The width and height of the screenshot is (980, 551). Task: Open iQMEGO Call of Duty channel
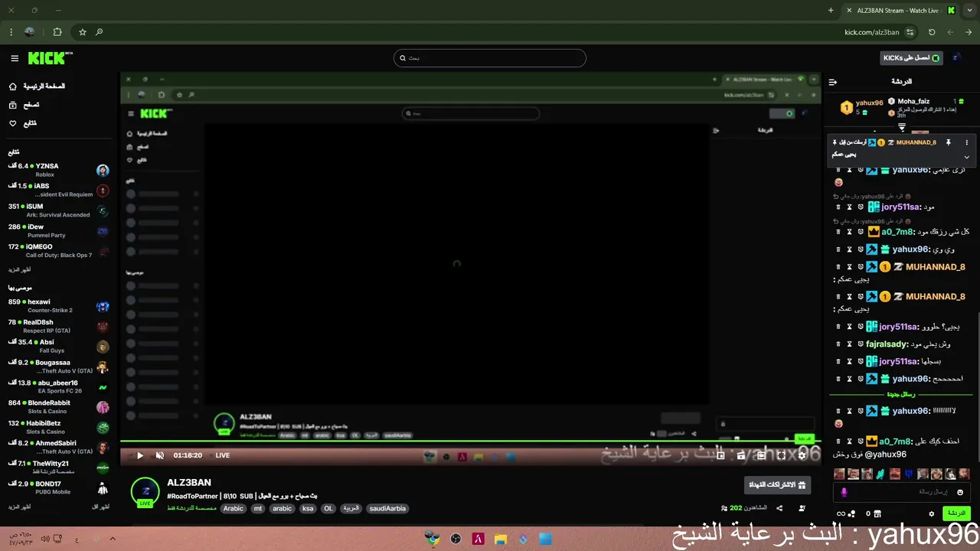tap(58, 250)
